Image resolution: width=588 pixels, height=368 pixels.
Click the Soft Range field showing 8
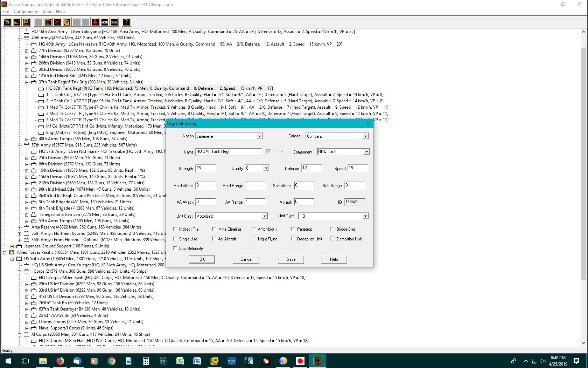pos(355,185)
